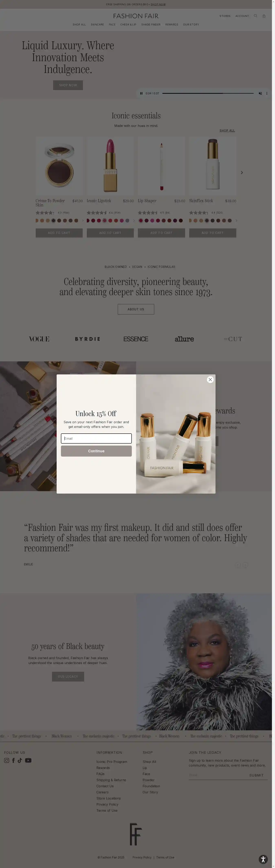The height and width of the screenshot is (868, 275).
Task: Expand more Iconic Lipstick shades
Action: point(134,221)
